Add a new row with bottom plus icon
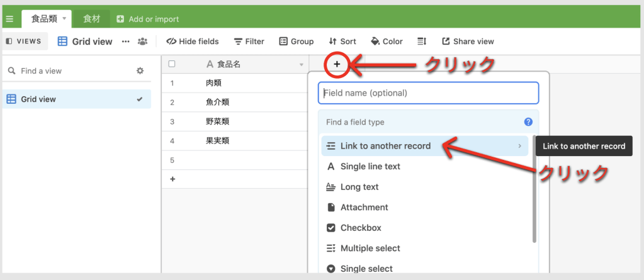644x280 pixels. 172,179
